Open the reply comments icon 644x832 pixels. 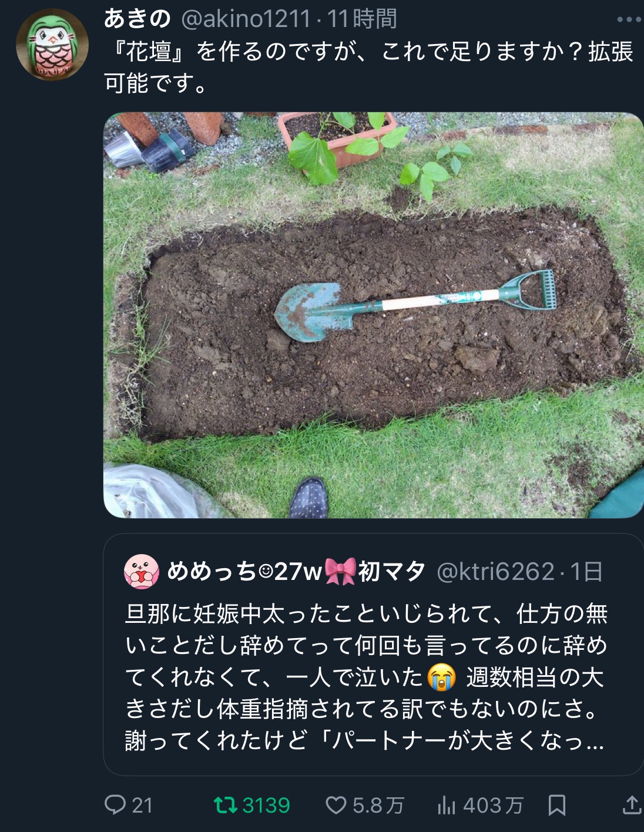tap(115, 804)
